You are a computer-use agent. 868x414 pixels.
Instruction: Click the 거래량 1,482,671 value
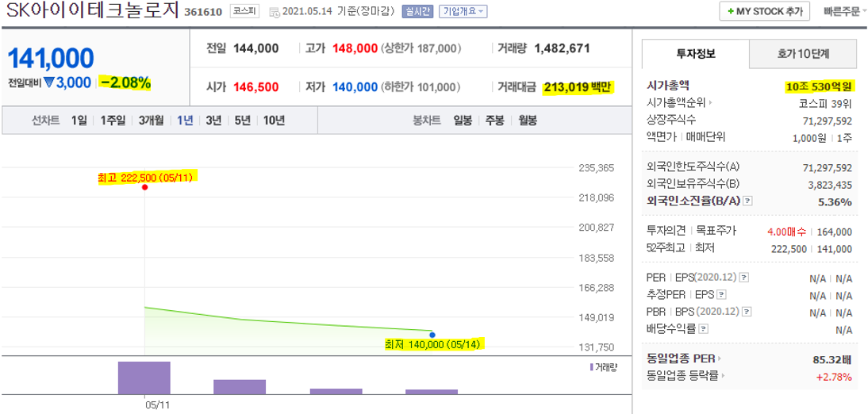tap(563, 48)
